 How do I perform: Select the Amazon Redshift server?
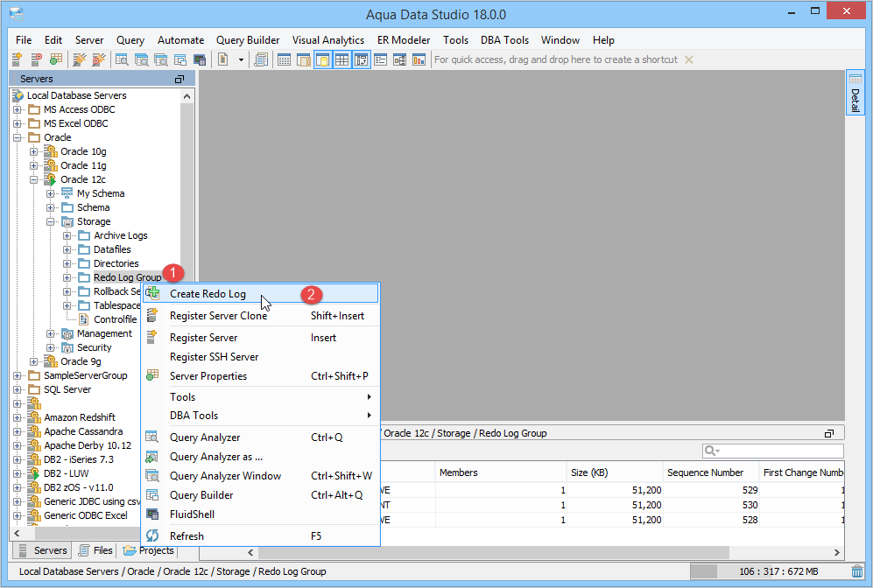(x=80, y=417)
